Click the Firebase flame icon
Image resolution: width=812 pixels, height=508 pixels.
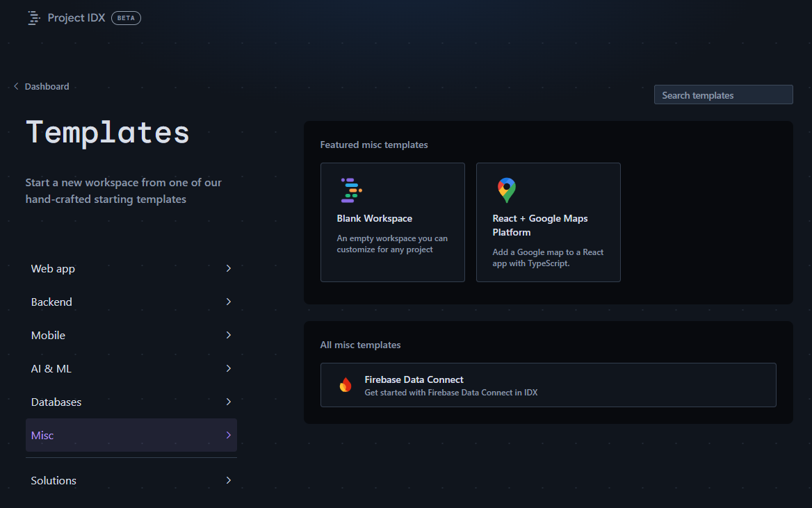coord(346,384)
